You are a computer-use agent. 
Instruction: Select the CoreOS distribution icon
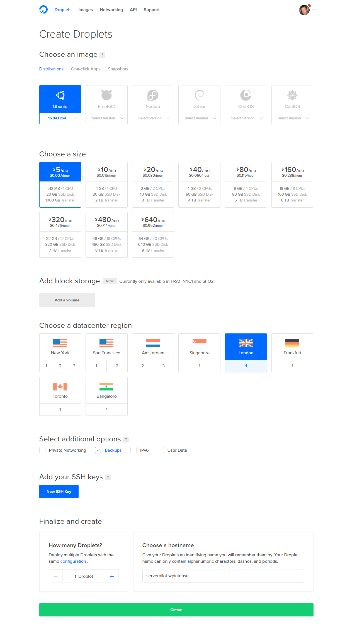pos(246,95)
